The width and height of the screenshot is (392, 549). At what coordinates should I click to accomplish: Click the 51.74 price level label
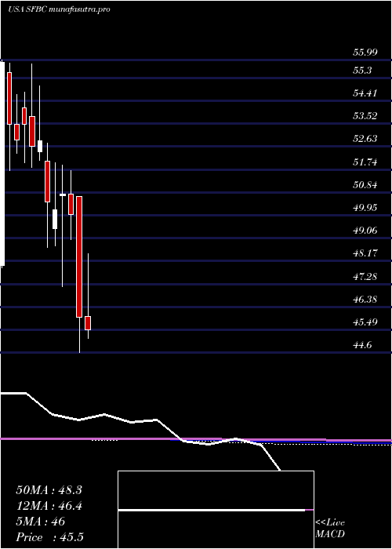365,162
